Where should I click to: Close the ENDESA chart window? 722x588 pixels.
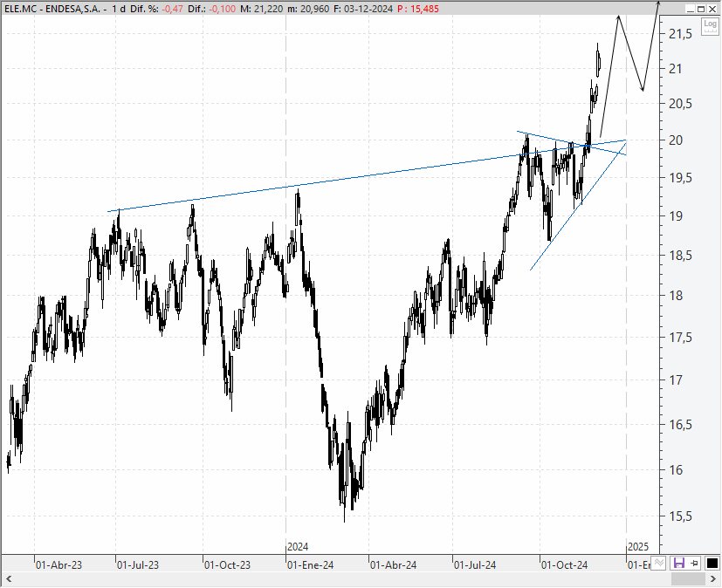coord(712,9)
